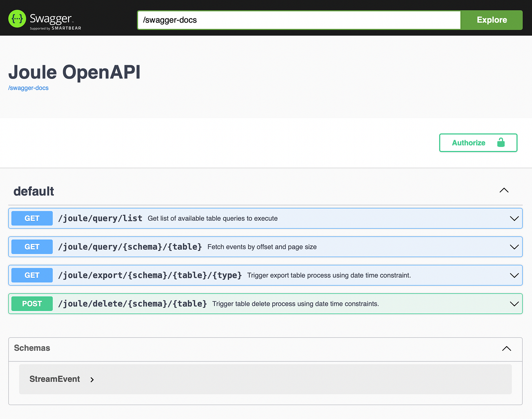The height and width of the screenshot is (419, 532).
Task: Click the /joule/query/list path text
Action: click(x=100, y=218)
